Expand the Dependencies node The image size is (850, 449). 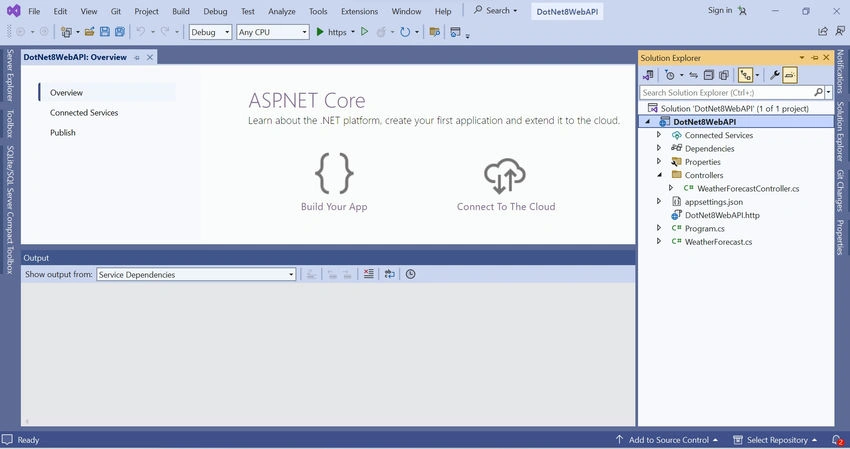pos(659,148)
